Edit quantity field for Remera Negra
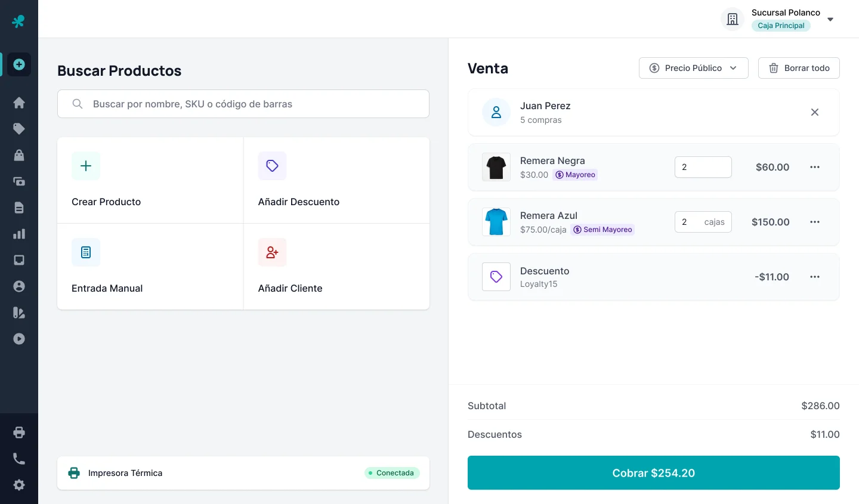Image resolution: width=859 pixels, height=504 pixels. (x=703, y=167)
